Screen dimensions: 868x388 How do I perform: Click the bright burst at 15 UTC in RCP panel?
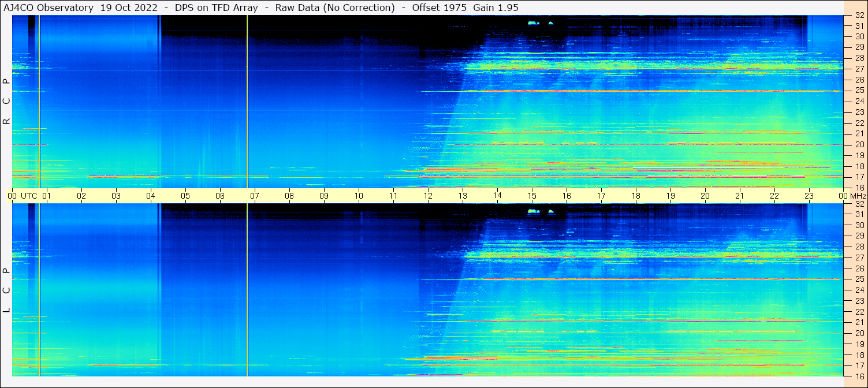(x=533, y=23)
